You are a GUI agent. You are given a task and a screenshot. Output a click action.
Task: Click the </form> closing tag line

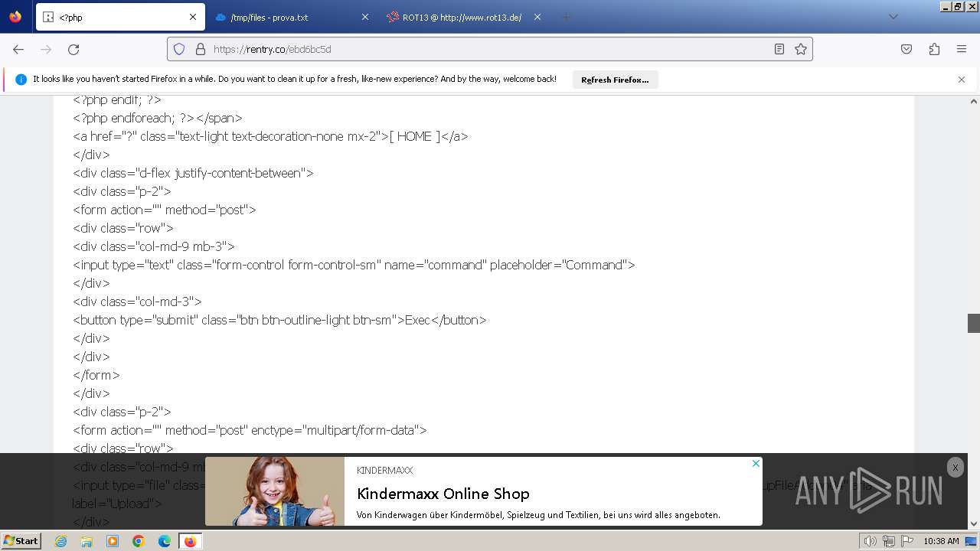click(96, 375)
